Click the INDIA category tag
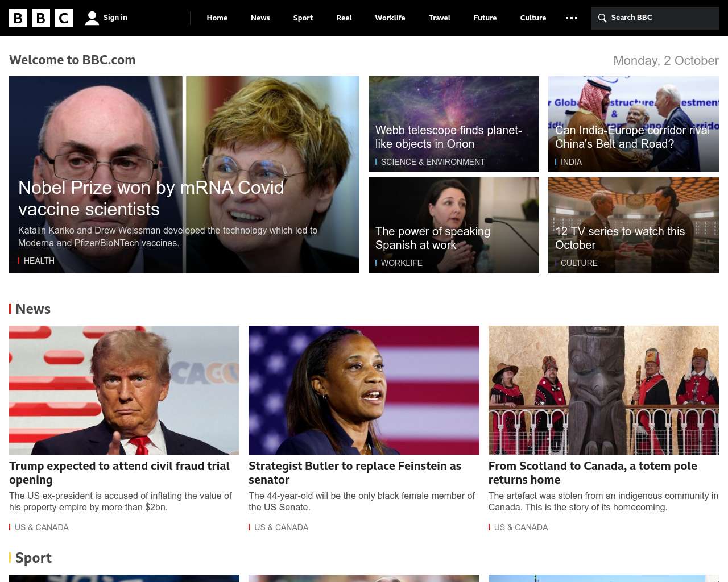The height and width of the screenshot is (582, 728). pos(571,162)
